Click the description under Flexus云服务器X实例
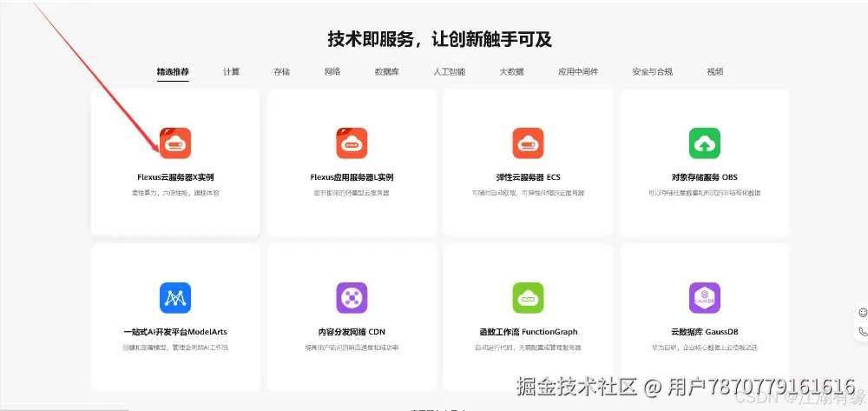Image resolution: width=868 pixels, height=411 pixels. (x=175, y=193)
